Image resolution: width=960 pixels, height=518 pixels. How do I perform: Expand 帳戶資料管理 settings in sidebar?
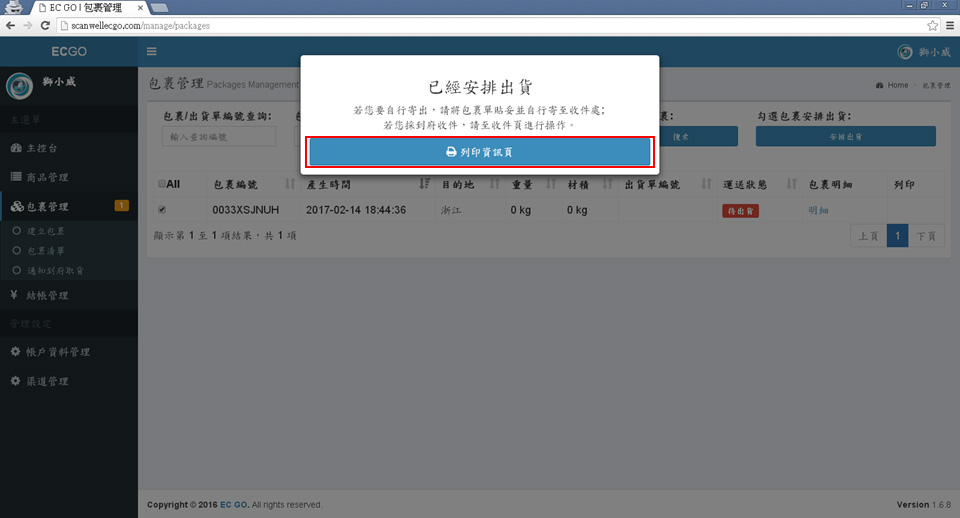click(57, 352)
